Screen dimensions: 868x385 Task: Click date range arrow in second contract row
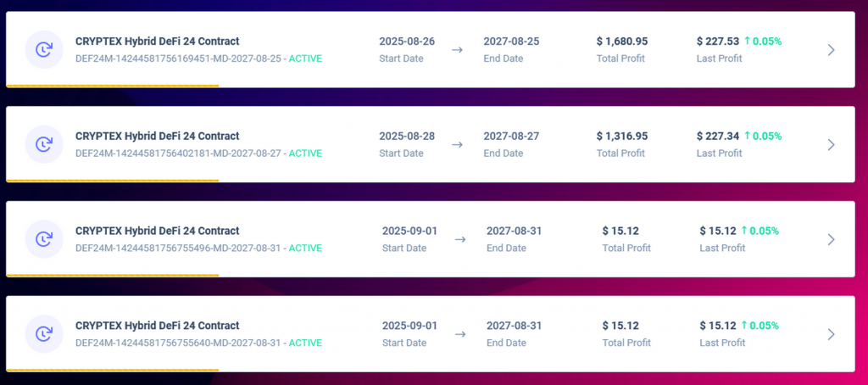click(457, 145)
